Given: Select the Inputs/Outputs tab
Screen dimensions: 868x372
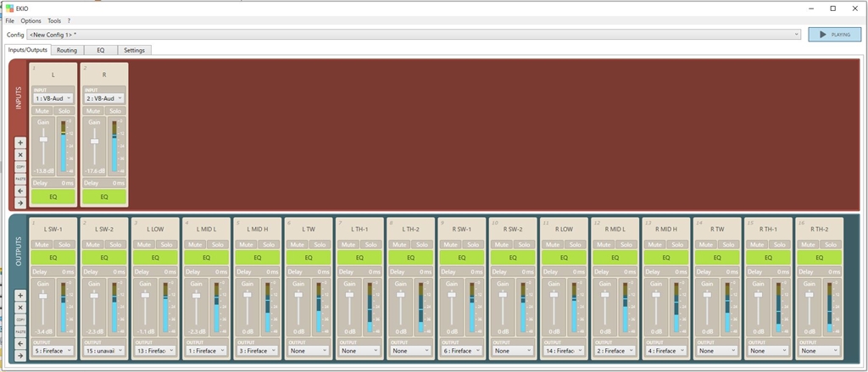Looking at the screenshot, I should click(28, 49).
